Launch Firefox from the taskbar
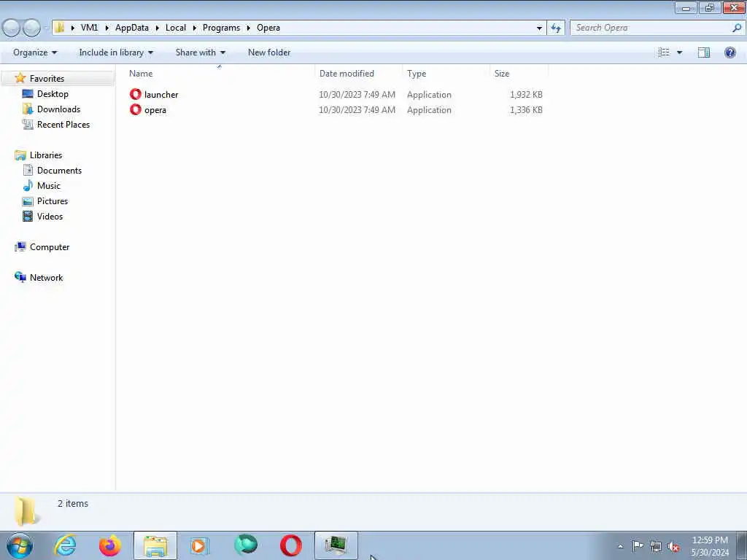The image size is (747, 560). 110,545
